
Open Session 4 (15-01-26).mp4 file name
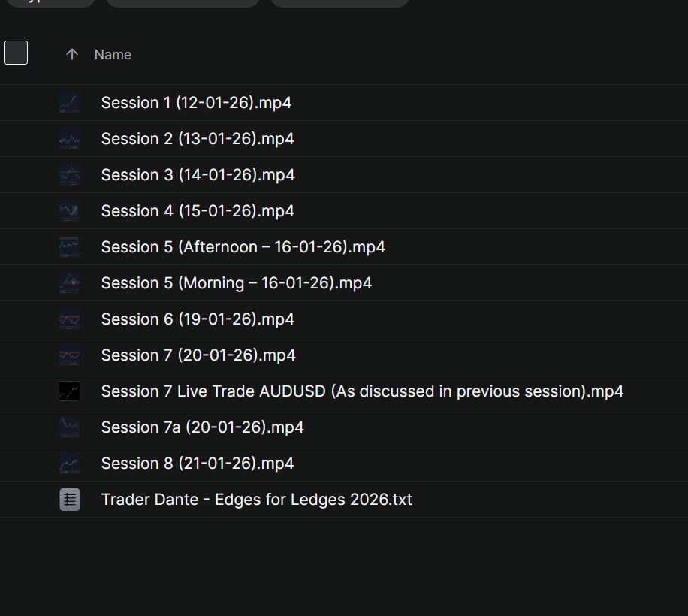coord(198,211)
